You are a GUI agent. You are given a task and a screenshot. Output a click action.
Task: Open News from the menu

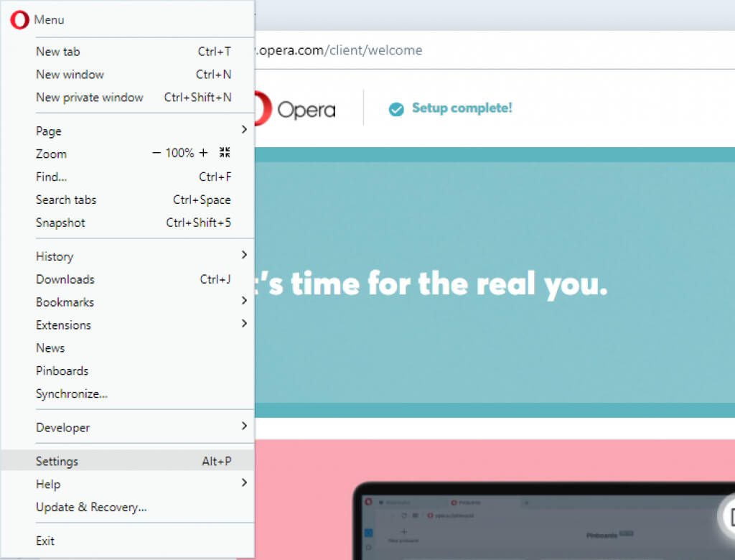coord(128,348)
